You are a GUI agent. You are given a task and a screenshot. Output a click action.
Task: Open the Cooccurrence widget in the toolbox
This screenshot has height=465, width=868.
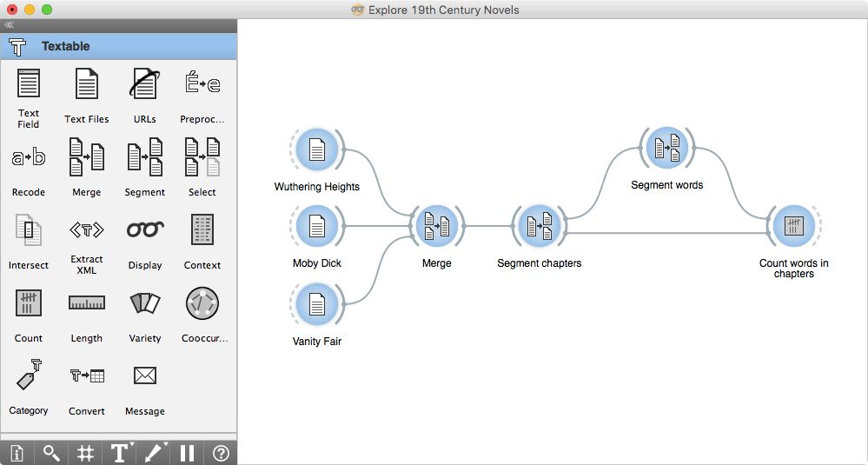pyautogui.click(x=202, y=304)
